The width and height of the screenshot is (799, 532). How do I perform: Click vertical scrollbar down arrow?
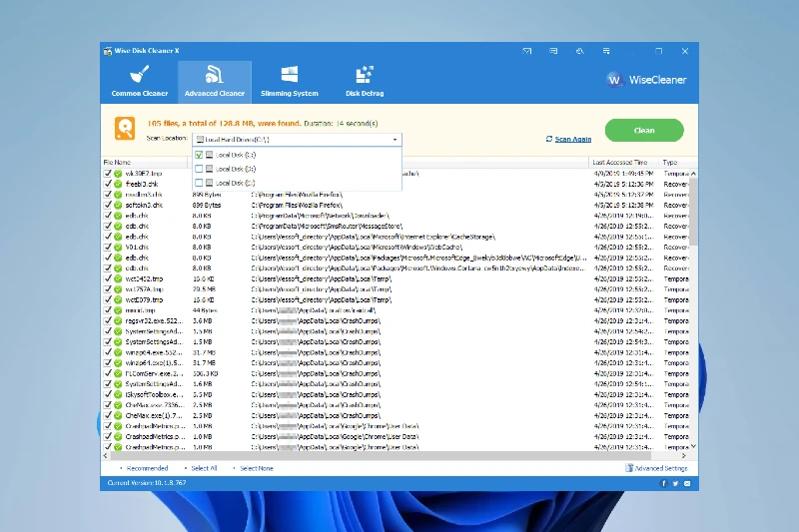693,446
